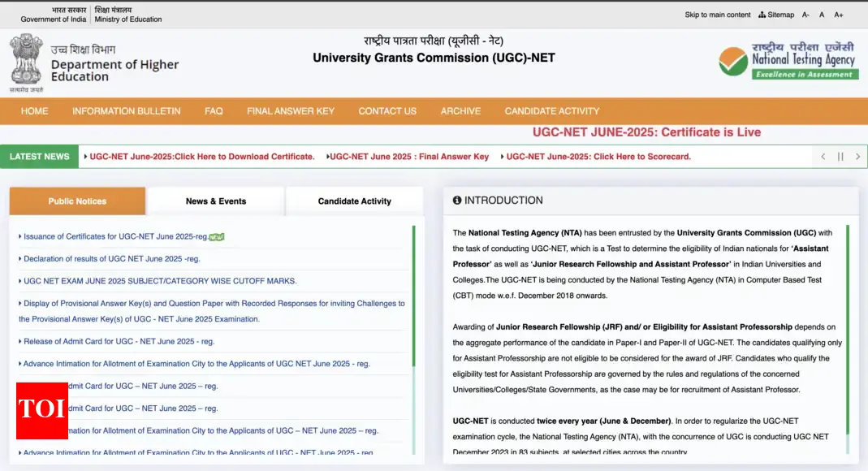This screenshot has width=868, height=471.
Task: Open Display of Provisional Answer Key(s) notice
Action: tap(212, 311)
